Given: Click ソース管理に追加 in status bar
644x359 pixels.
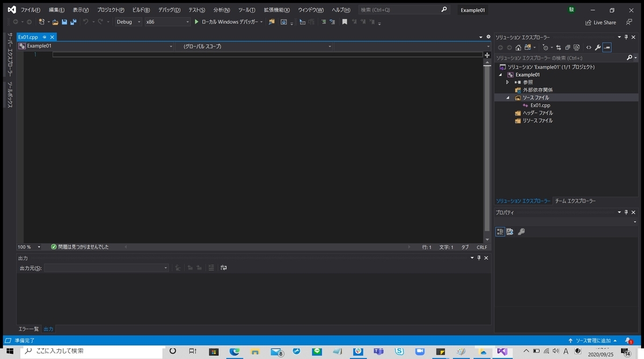Looking at the screenshot, I should (x=594, y=341).
